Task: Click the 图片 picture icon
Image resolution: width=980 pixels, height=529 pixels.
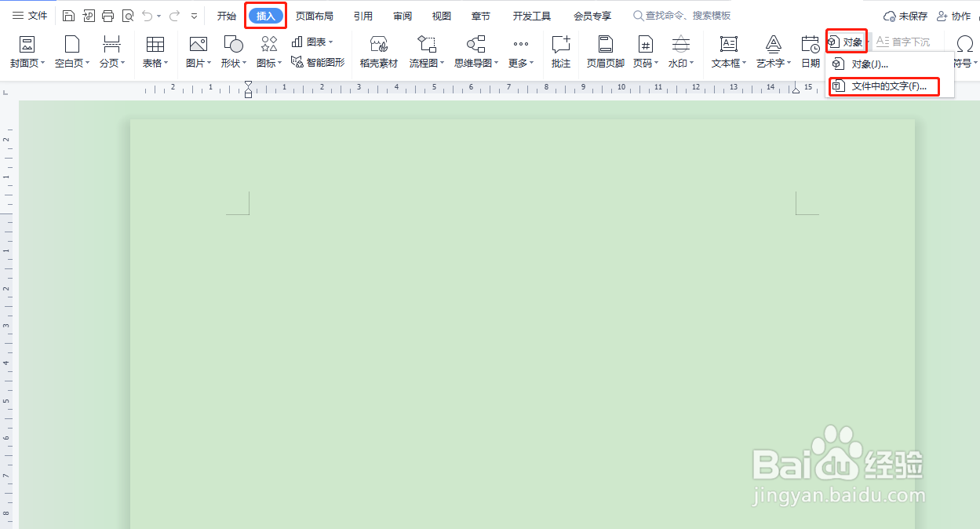Action: click(x=199, y=44)
